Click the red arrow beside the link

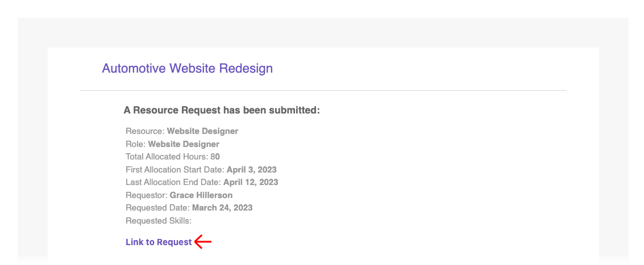point(203,242)
